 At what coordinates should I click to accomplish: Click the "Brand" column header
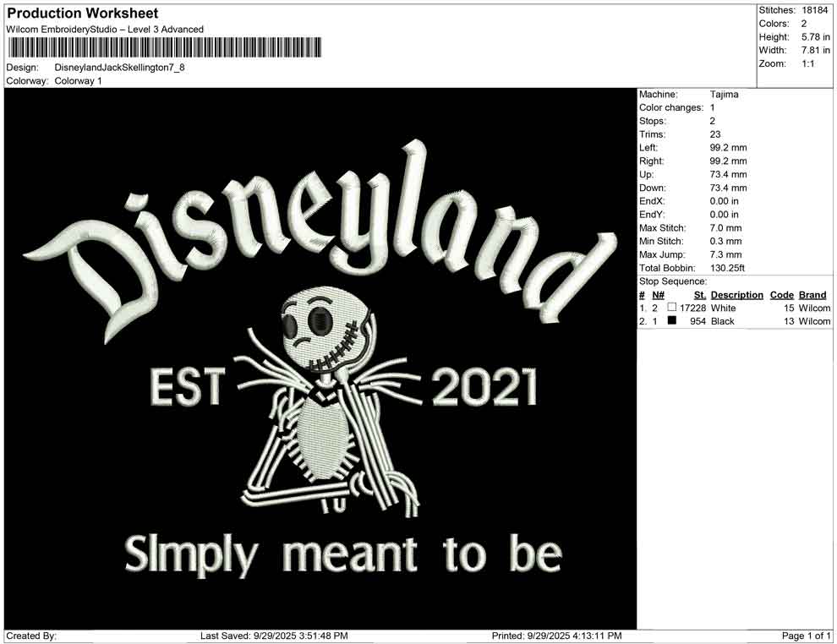(812, 295)
